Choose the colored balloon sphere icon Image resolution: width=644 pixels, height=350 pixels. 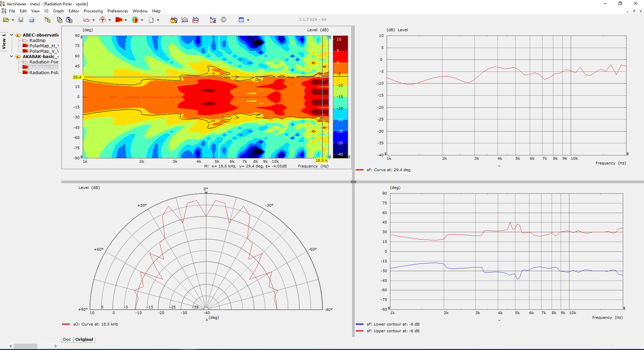[135, 20]
